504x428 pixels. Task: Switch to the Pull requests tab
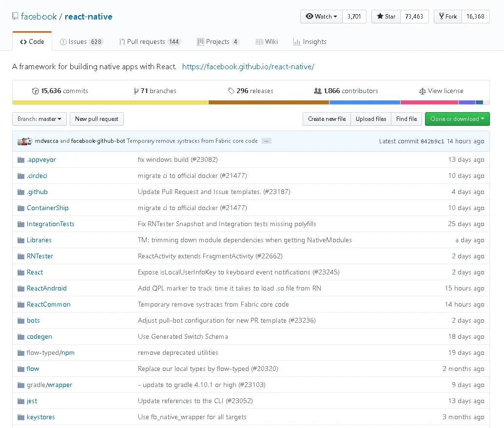tap(150, 42)
